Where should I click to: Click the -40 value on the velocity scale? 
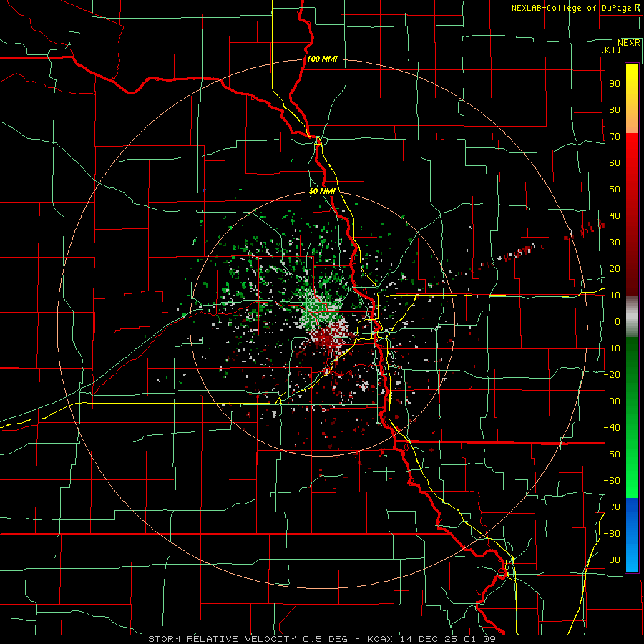[612, 428]
